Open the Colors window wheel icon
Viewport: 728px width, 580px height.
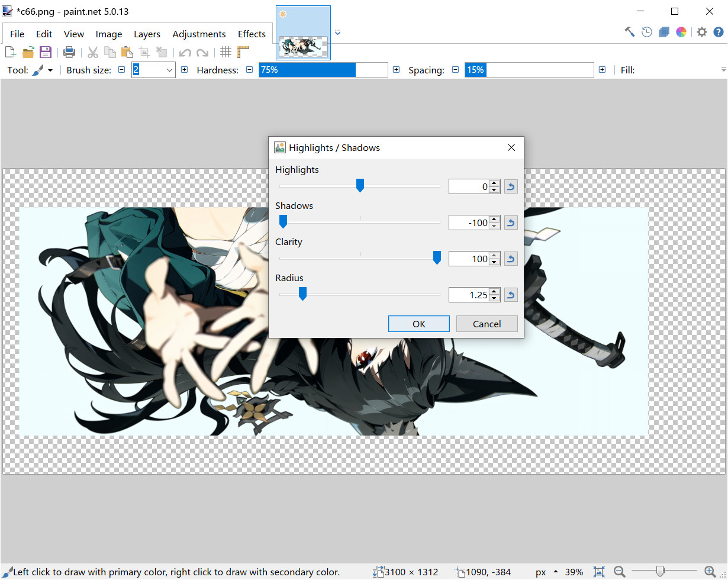[681, 32]
